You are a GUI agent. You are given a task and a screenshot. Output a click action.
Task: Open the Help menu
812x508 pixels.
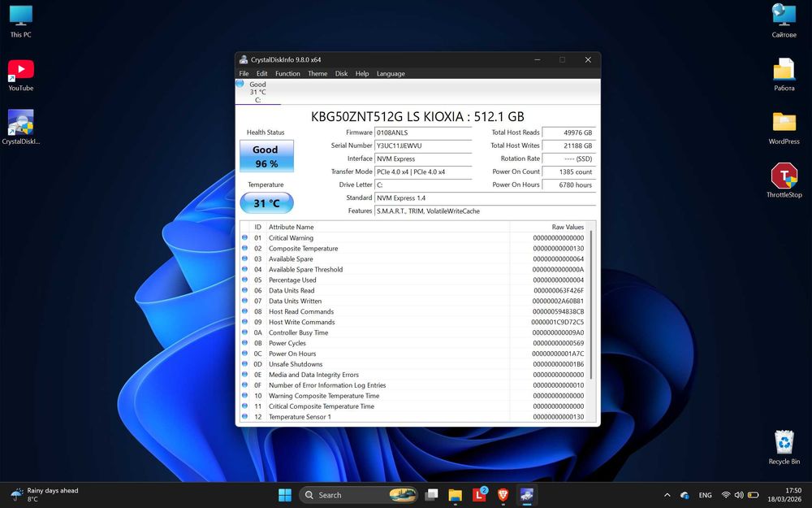(362, 74)
